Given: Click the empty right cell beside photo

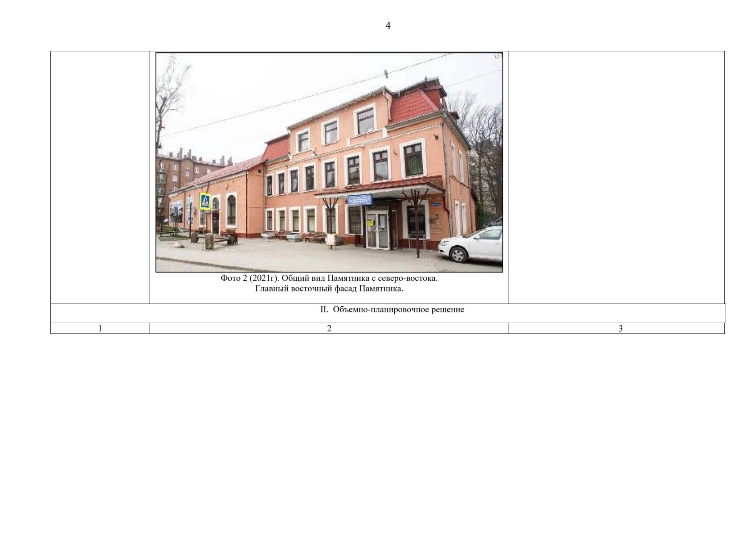Looking at the screenshot, I should 617,177.
